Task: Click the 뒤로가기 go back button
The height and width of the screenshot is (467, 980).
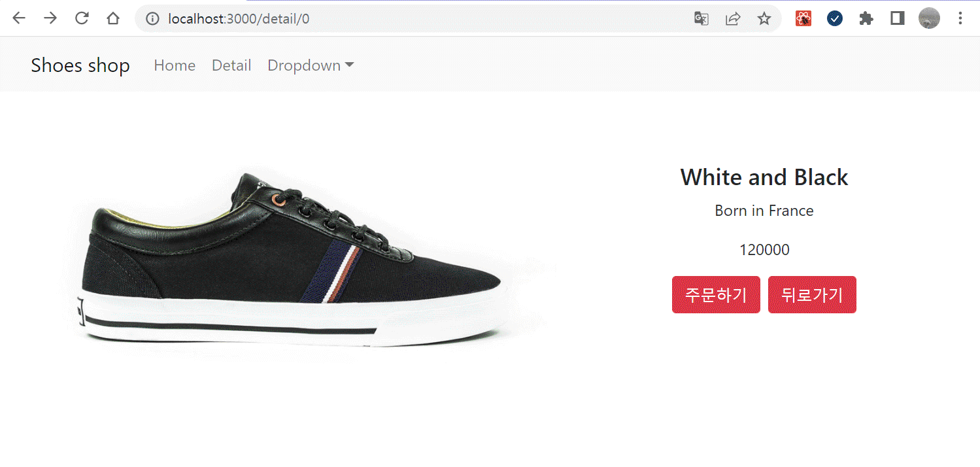Action: coord(812,295)
